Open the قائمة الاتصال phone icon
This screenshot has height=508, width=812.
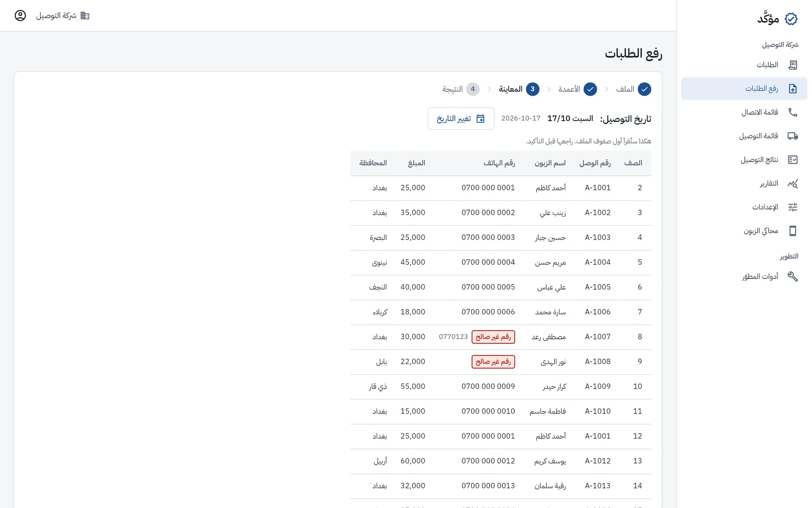pyautogui.click(x=793, y=112)
